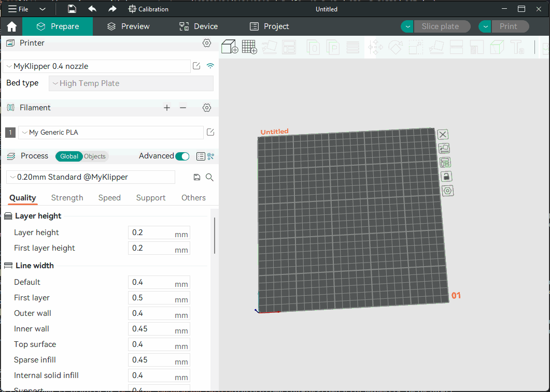
Task: Open printer settings gear icon
Action: 207,43
